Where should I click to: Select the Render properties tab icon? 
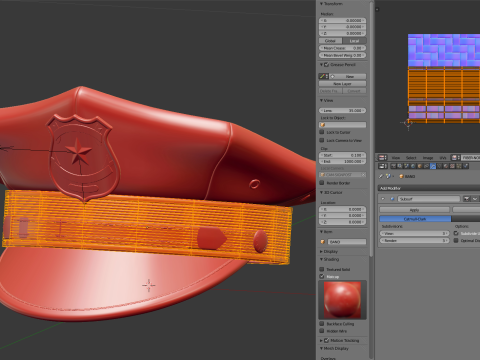tap(393, 166)
